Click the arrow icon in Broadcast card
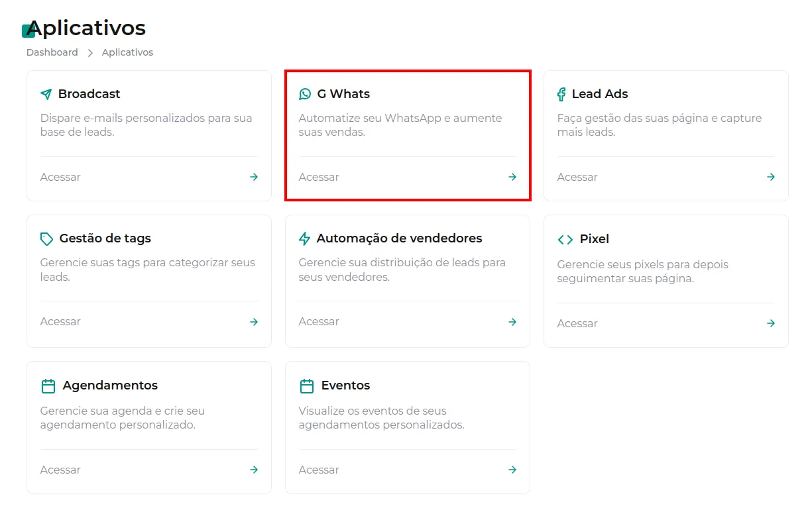This screenshot has height=516, width=812. click(254, 177)
